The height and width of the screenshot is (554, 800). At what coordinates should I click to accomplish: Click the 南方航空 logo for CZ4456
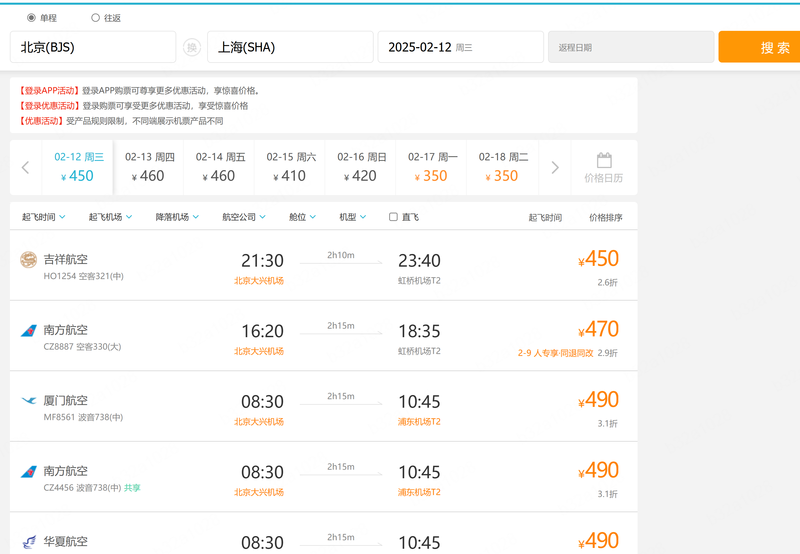29,471
